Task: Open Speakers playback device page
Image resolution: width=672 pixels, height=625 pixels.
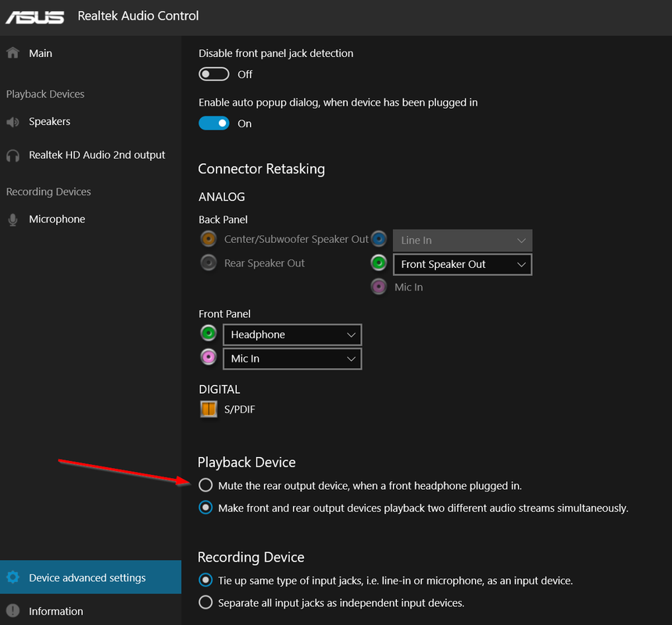Action: [x=91, y=122]
